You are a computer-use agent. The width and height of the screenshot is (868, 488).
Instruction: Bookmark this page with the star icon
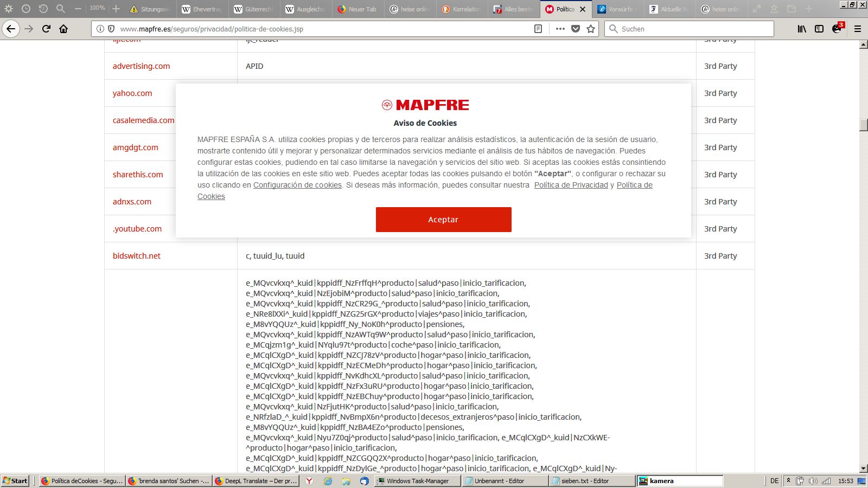pyautogui.click(x=591, y=29)
